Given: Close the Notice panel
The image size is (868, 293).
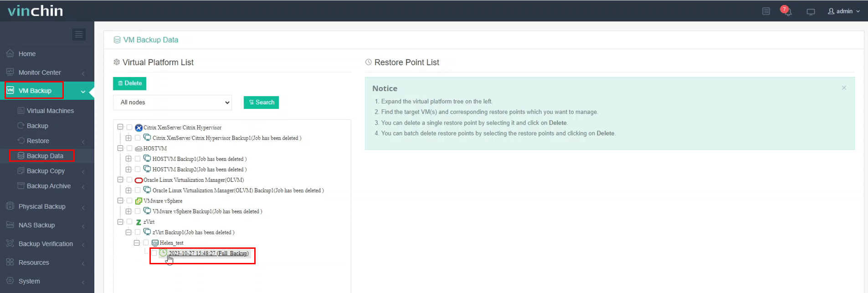Looking at the screenshot, I should 844,88.
